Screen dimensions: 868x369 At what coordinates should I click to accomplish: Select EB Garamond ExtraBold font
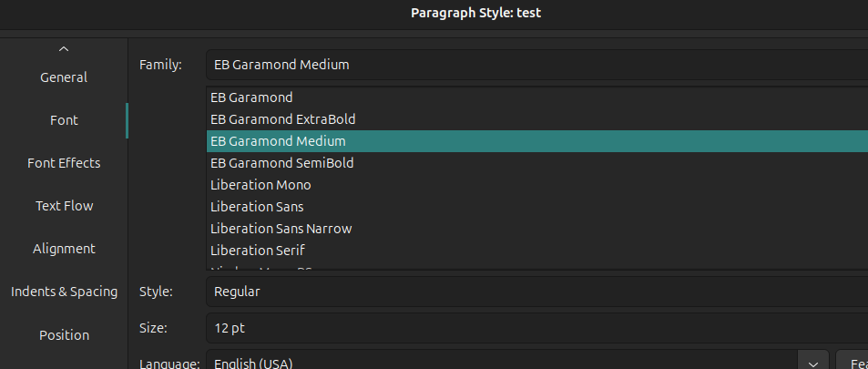282,119
